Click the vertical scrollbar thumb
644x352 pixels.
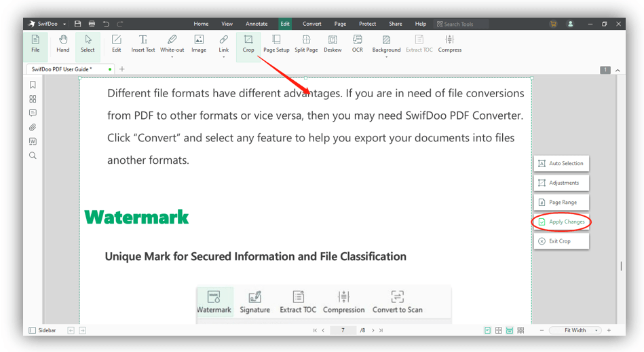621,266
